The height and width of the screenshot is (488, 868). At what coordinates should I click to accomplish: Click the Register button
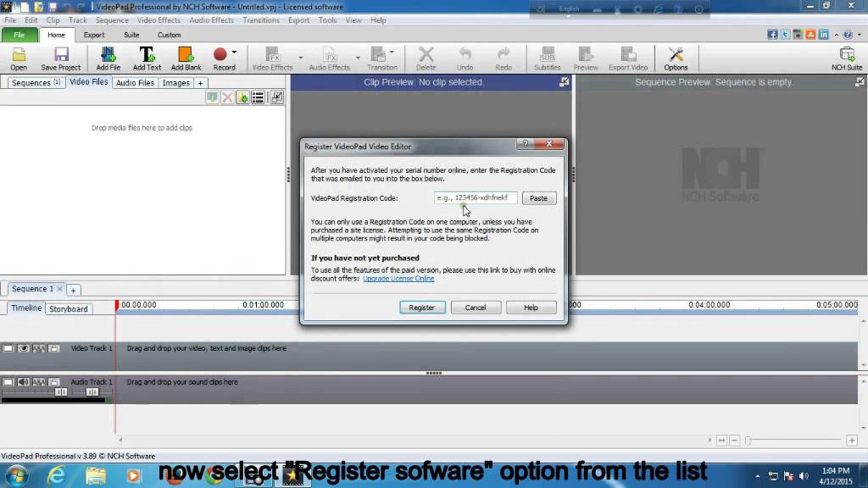click(422, 308)
